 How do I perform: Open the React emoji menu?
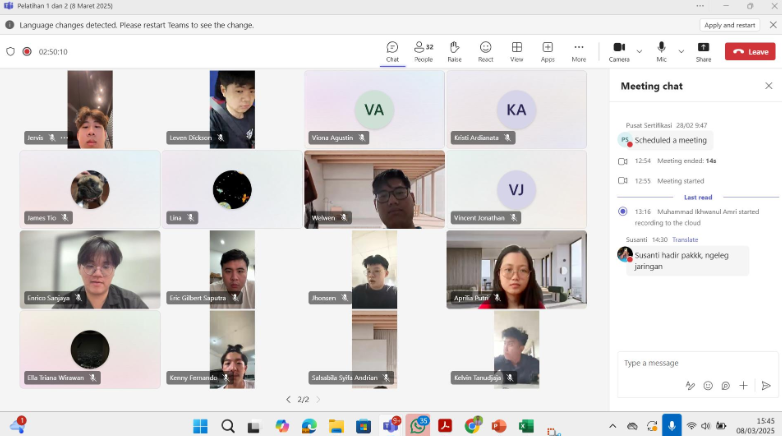pos(485,51)
